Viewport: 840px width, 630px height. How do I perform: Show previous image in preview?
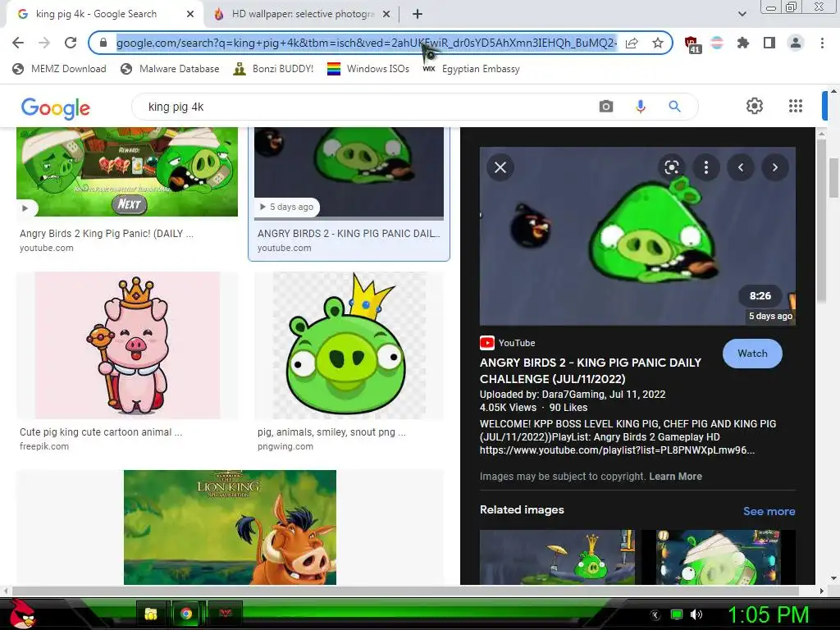click(741, 167)
